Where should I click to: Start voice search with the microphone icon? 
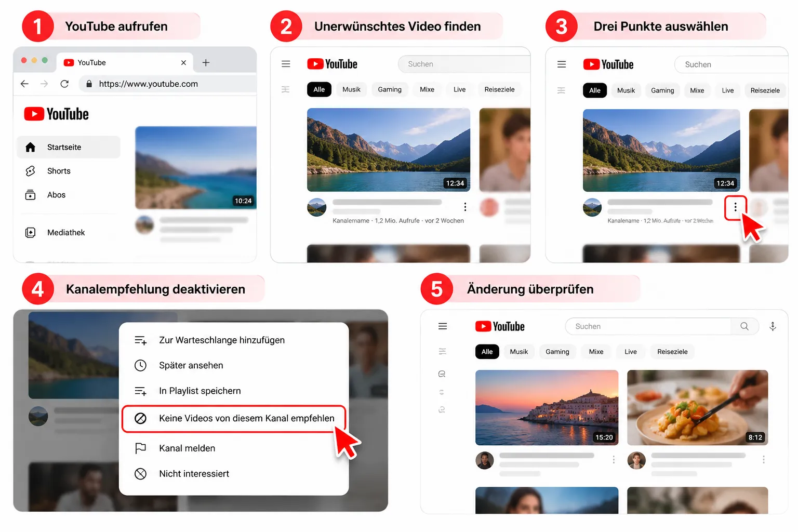(x=773, y=326)
